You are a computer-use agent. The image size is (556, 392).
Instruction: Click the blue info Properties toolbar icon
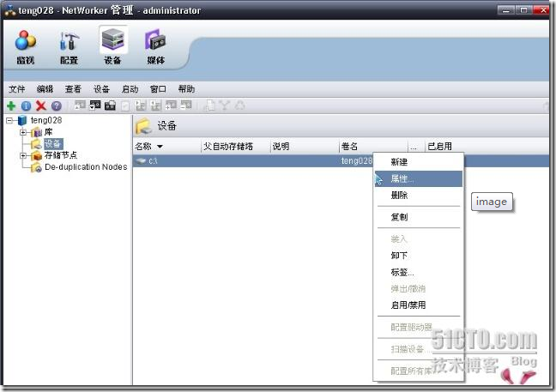(26, 106)
